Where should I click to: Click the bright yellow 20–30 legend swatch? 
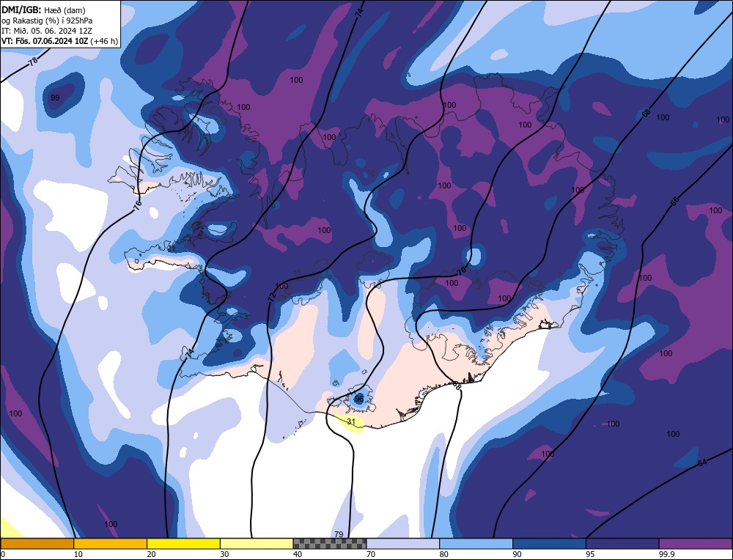pos(183,543)
